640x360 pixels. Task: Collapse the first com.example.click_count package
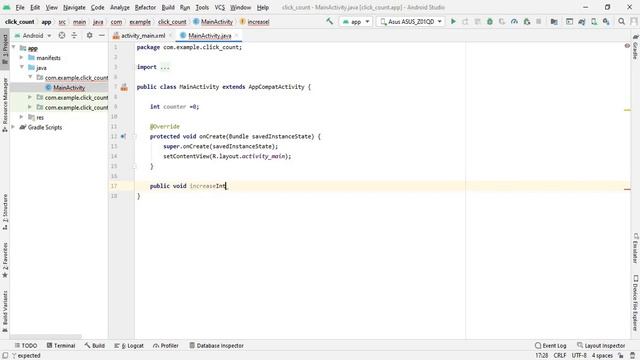click(30, 77)
